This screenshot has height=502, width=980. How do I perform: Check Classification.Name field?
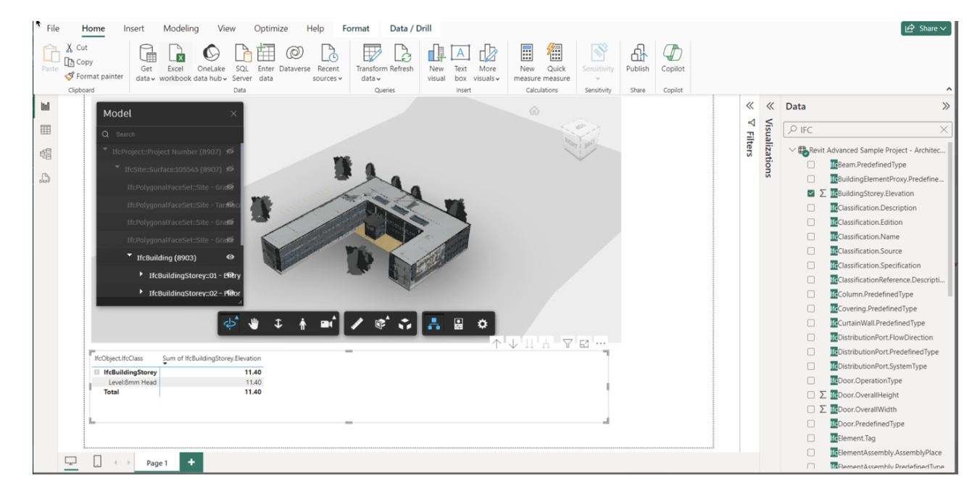point(811,236)
